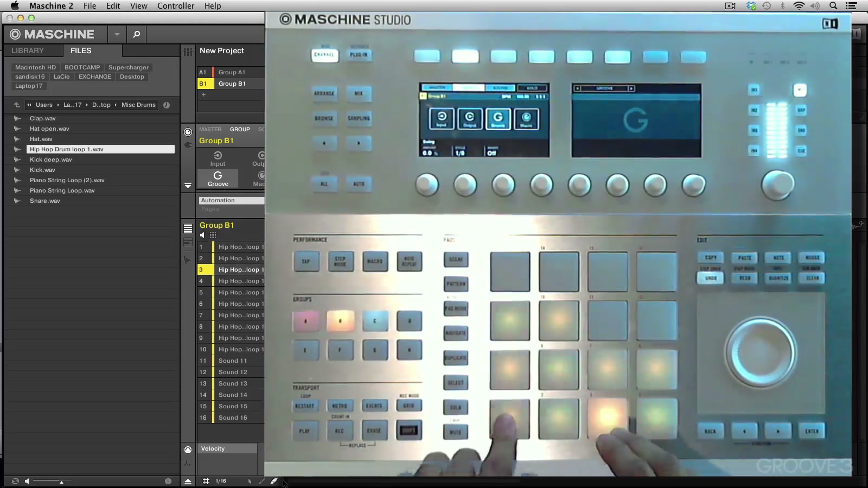Open the arranger mixer view icon
This screenshot has width=868, height=488.
(x=188, y=52)
